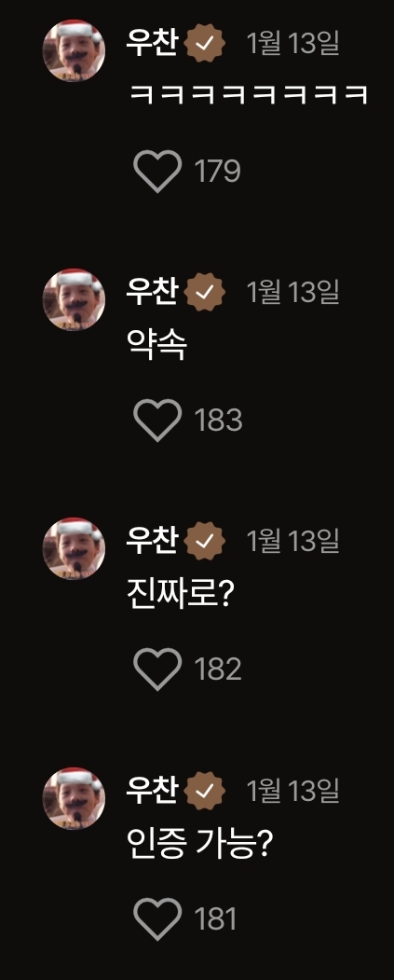The height and width of the screenshot is (980, 394).
Task: Tap the verified badge above 인증 가능?
Action: [206, 791]
